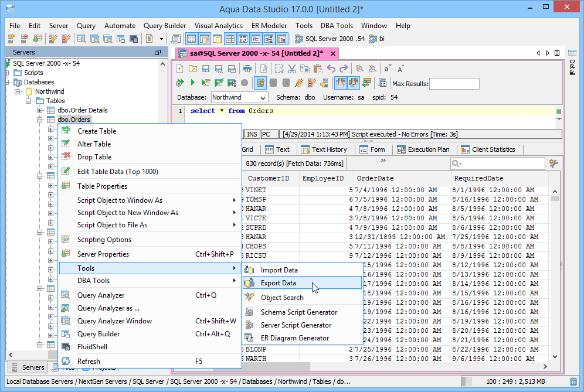The height and width of the screenshot is (392, 584).
Task: Click into the Max Results input field
Action: [454, 84]
